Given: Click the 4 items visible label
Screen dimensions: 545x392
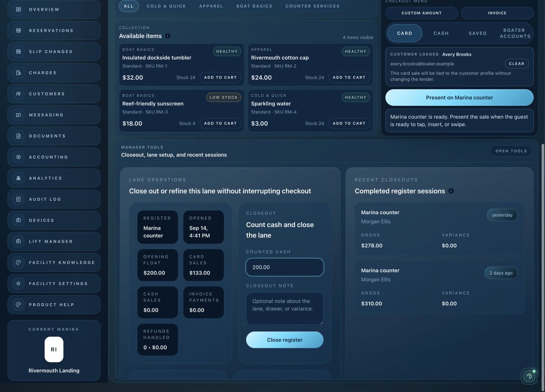Looking at the screenshot, I should point(358,37).
